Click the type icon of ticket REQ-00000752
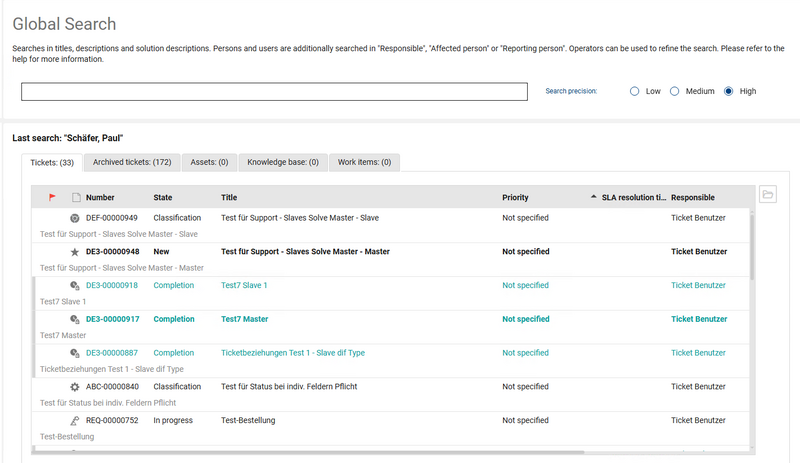The width and height of the screenshot is (800, 463). (x=75, y=421)
